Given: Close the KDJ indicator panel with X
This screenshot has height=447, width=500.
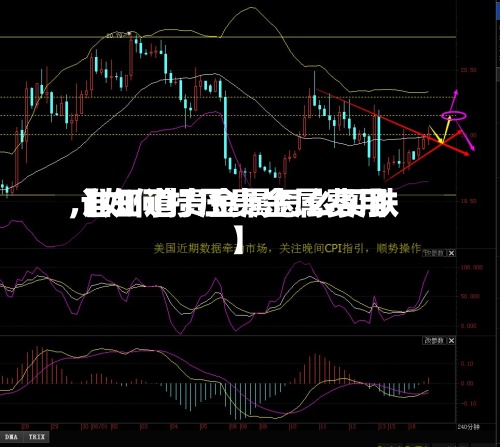Looking at the screenshot, I should coord(451,253).
